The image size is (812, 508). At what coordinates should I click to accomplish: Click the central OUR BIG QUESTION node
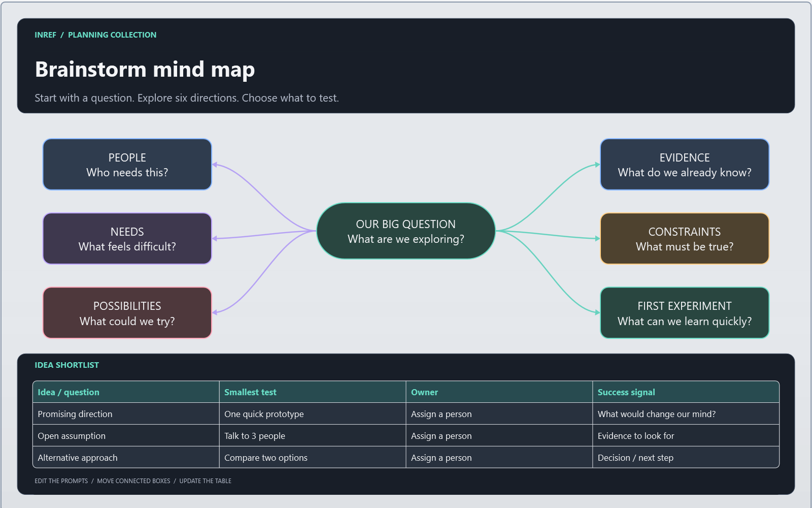406,231
